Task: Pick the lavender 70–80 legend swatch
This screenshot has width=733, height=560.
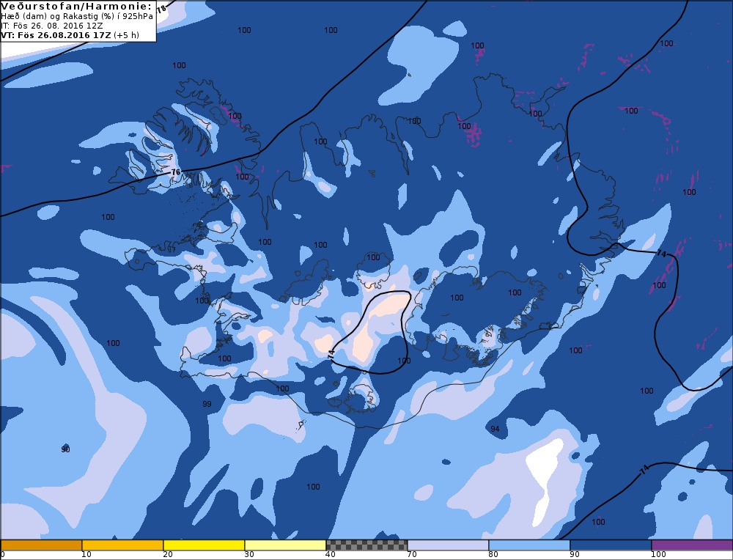Action: click(x=448, y=545)
